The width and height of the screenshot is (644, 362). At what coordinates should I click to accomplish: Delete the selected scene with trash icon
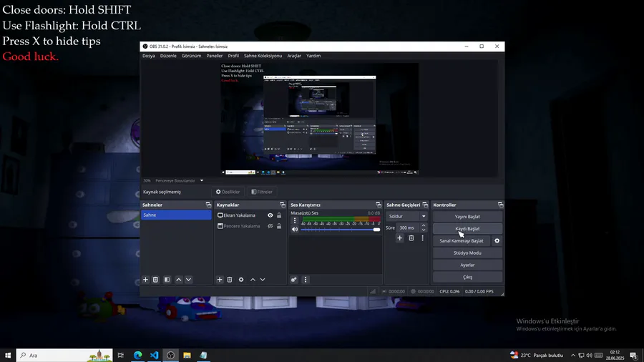coord(156,280)
